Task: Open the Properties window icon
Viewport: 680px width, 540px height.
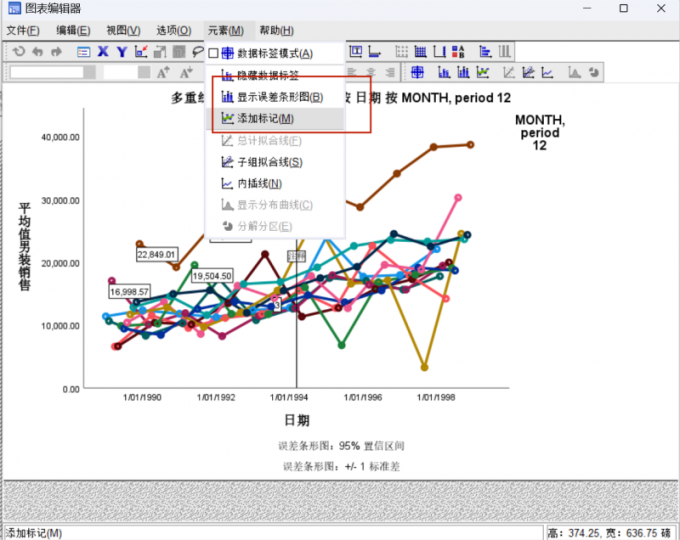Action: 83,52
